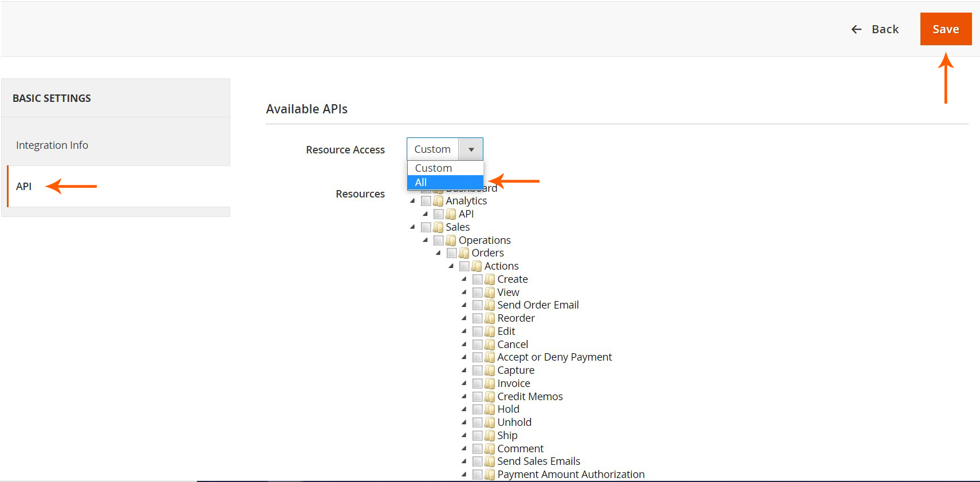Click the back arrow icon in header

point(856,29)
